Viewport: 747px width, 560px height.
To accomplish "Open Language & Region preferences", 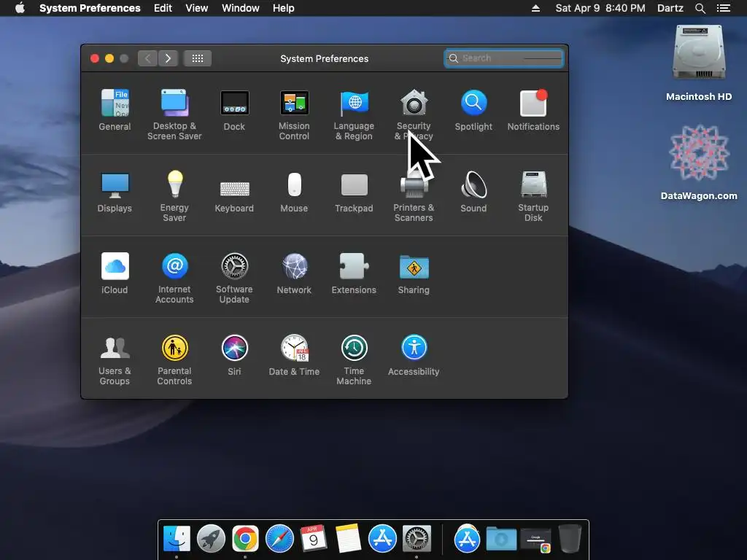I will 354,114.
